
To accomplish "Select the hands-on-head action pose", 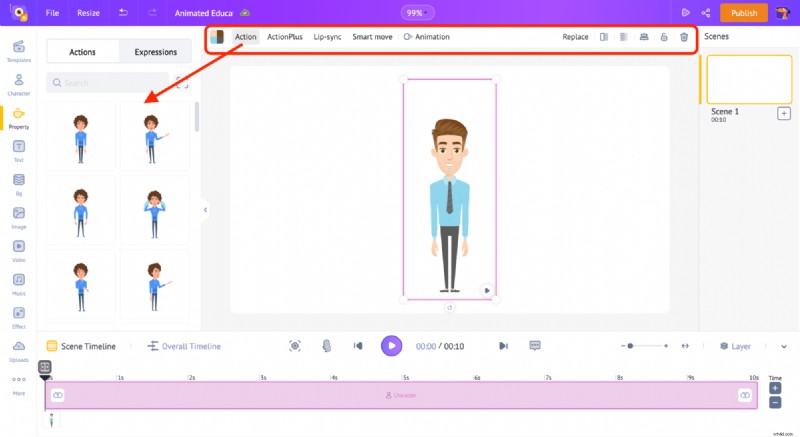I will (155, 210).
